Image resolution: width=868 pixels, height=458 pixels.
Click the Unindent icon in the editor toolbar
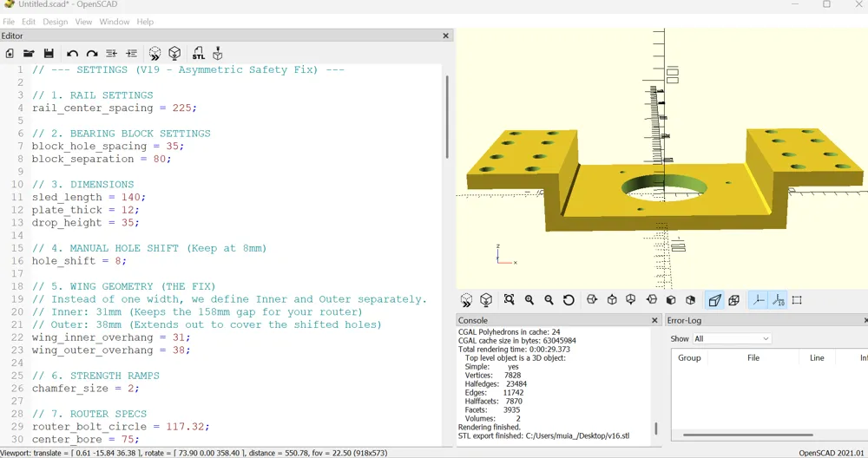[x=111, y=54]
